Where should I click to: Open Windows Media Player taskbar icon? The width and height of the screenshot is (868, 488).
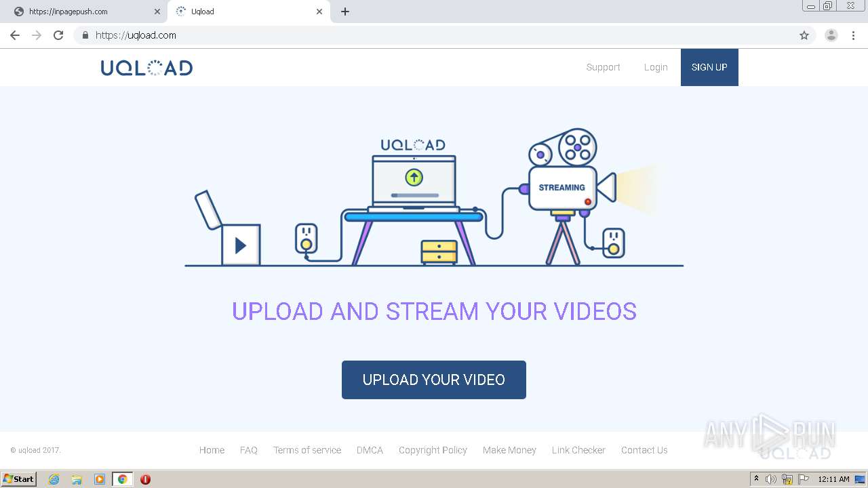pos(100,479)
